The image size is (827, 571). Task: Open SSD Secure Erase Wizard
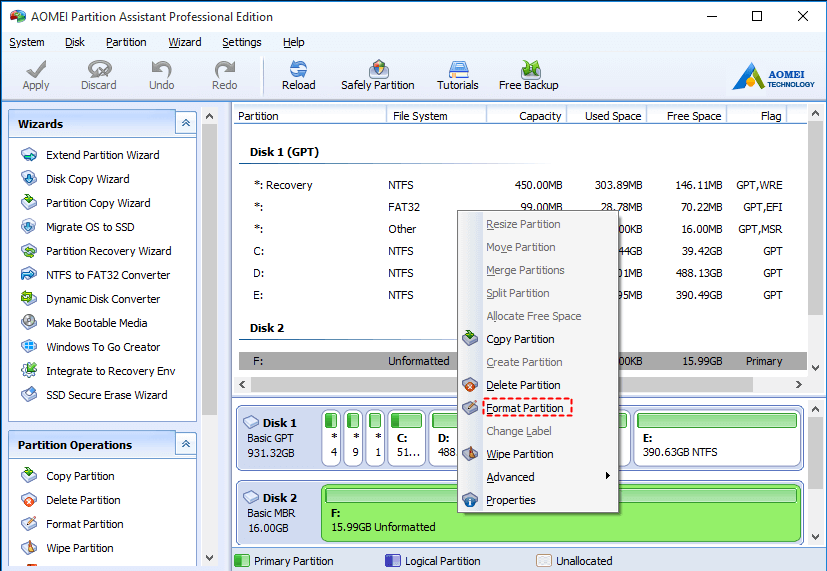tap(106, 395)
